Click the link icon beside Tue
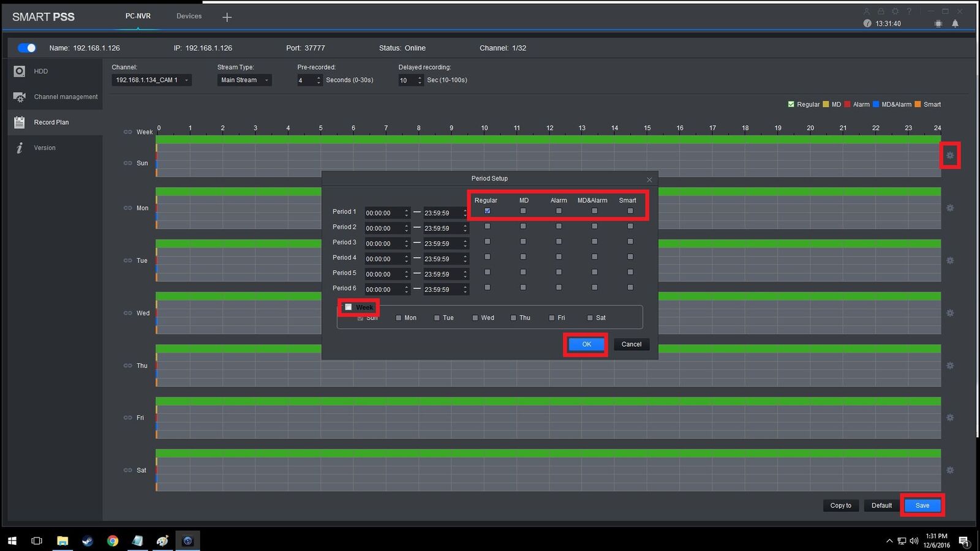 point(127,261)
